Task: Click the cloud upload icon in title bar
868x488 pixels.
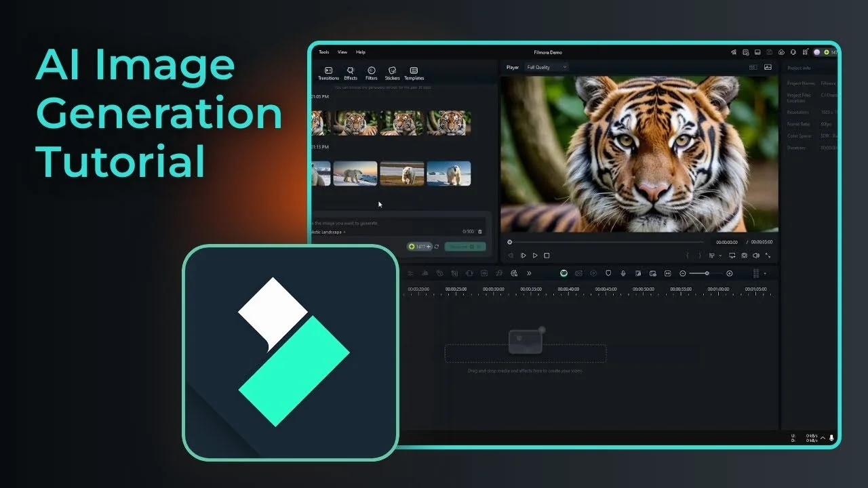Action: (781, 52)
